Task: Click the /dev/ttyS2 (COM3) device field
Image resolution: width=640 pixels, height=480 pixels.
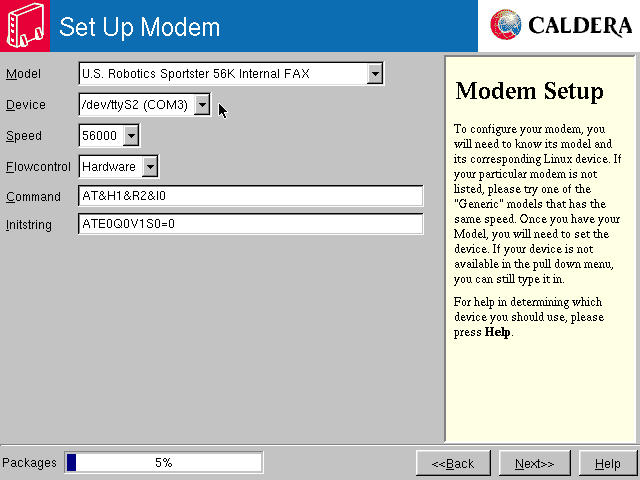Action: point(135,104)
